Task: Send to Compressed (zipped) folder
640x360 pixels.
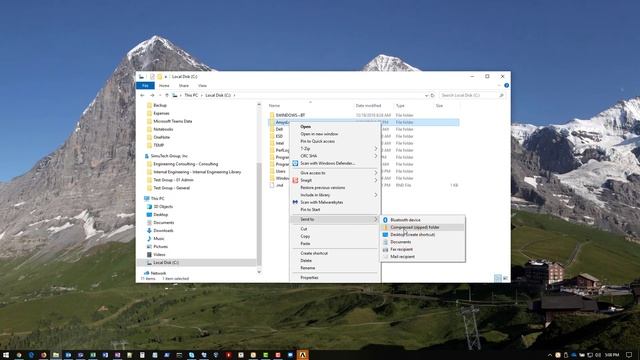Action: (x=422, y=227)
